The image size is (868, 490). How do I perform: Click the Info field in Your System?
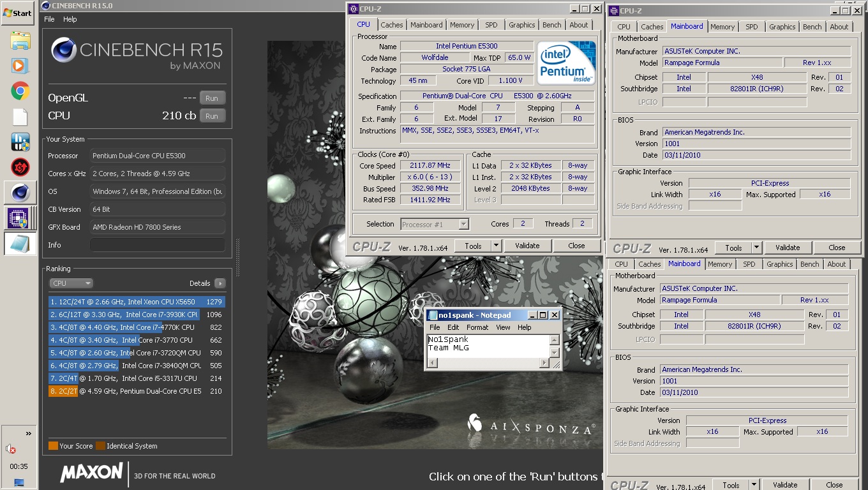point(158,245)
